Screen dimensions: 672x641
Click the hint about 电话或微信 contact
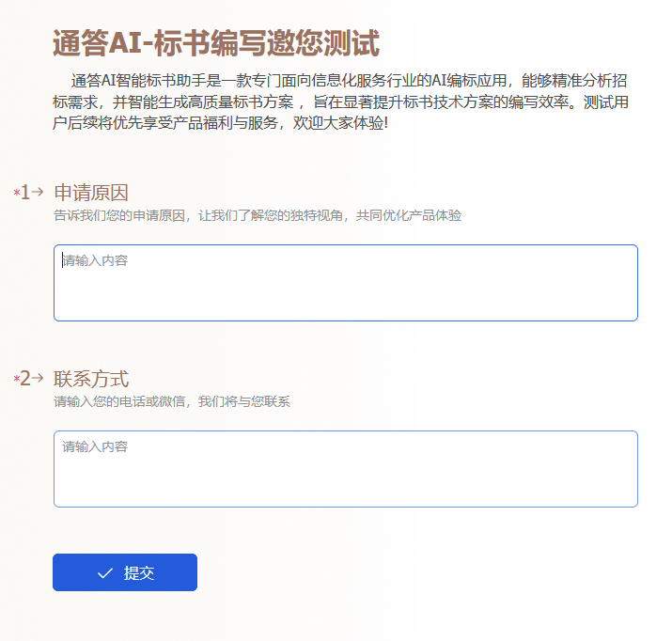(x=172, y=401)
